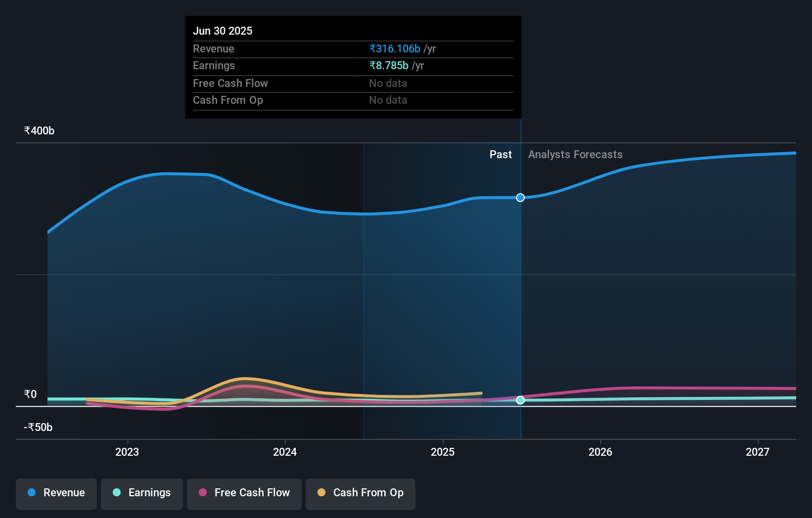Toggle the Earnings series legend button
This screenshot has width=812, height=518.
coord(142,494)
